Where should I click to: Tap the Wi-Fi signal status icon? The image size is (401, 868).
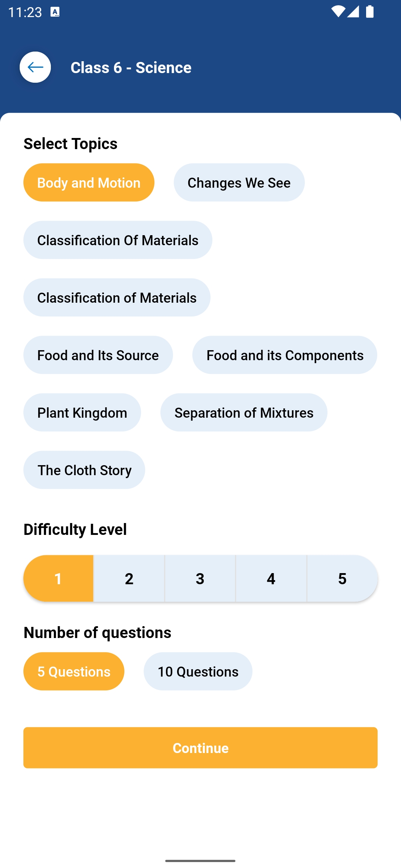[x=338, y=11]
